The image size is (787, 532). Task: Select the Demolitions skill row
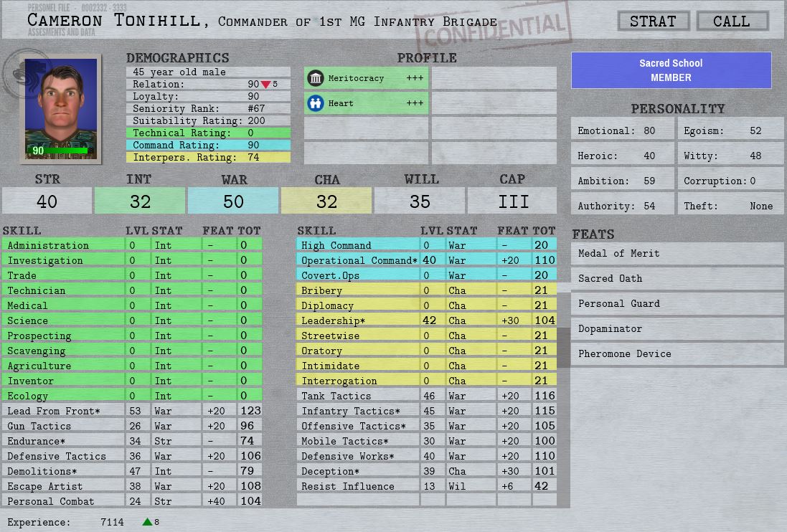[x=132, y=471]
